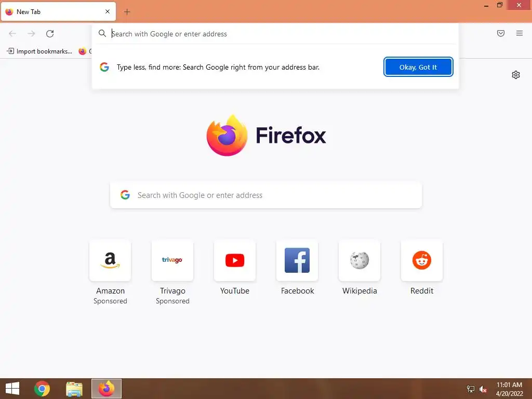Open a new tab with plus button
Screen dimensions: 532x399
click(127, 12)
